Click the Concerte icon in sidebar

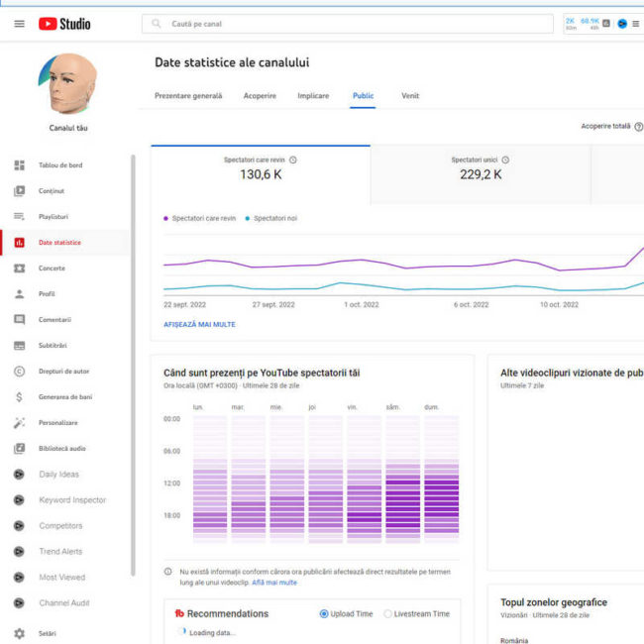coord(19,268)
